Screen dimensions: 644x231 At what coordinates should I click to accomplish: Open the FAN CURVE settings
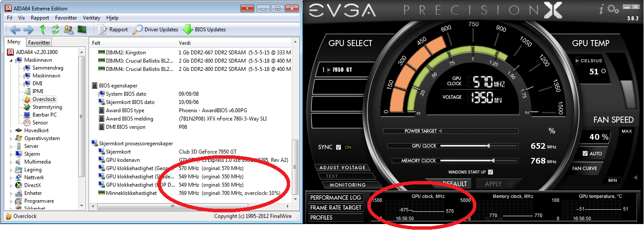(x=585, y=168)
